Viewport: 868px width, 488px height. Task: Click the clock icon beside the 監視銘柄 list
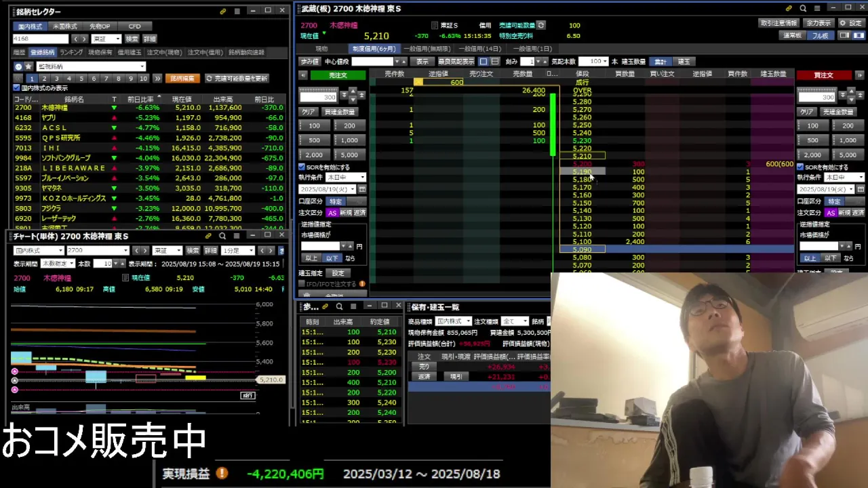pos(18,66)
